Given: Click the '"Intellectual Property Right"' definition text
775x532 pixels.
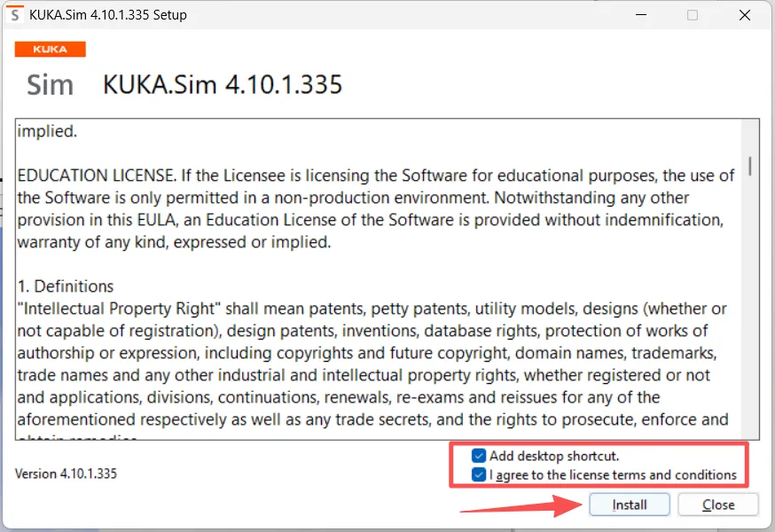Looking at the screenshot, I should [x=119, y=309].
